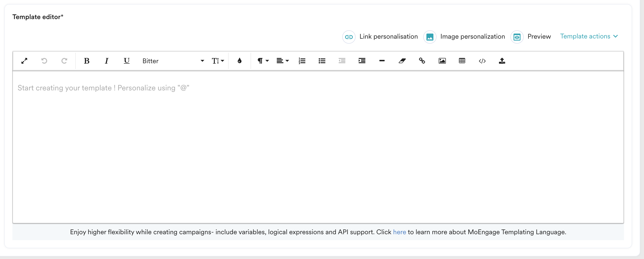This screenshot has width=644, height=259.
Task: Open the Bitter font family dropdown
Action: click(x=173, y=61)
